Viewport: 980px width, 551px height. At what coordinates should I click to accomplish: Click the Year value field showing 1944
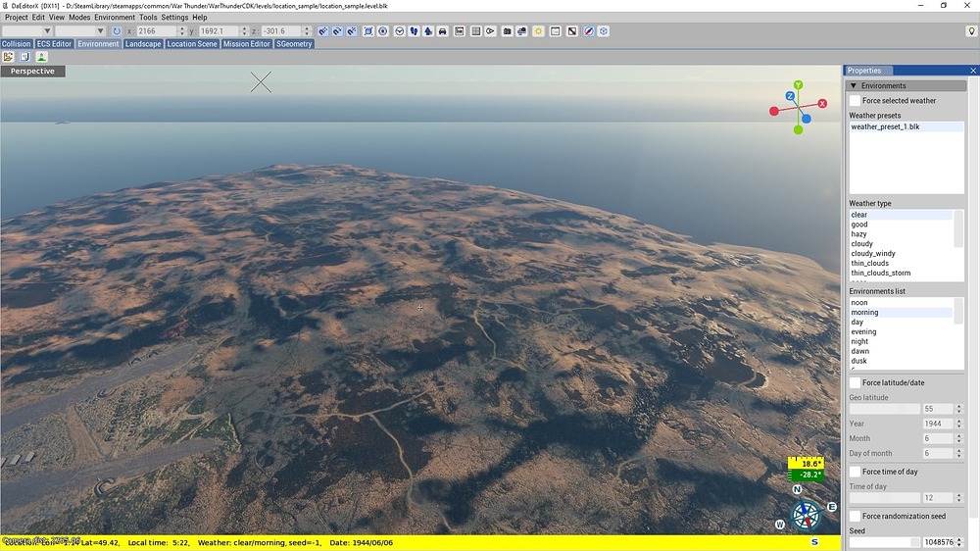(x=938, y=424)
